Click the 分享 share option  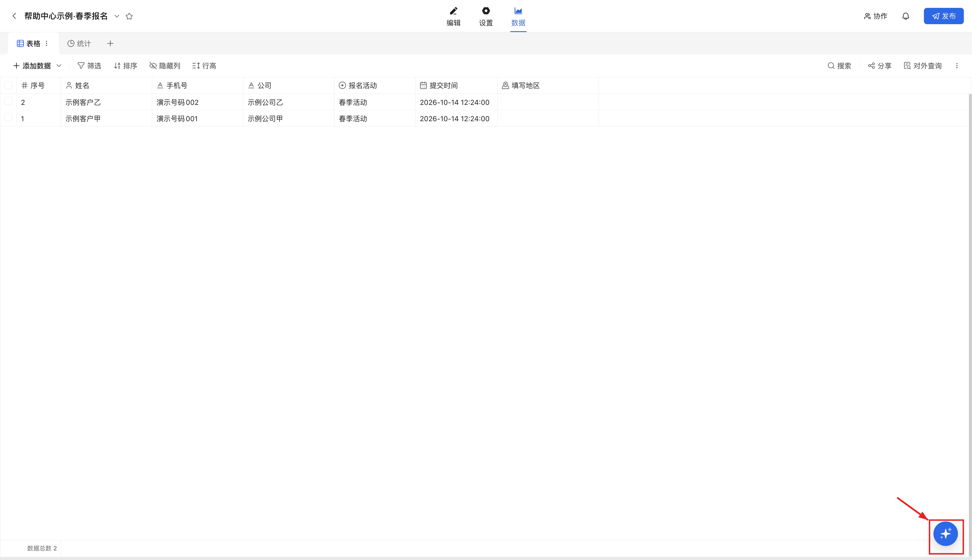pyautogui.click(x=880, y=66)
